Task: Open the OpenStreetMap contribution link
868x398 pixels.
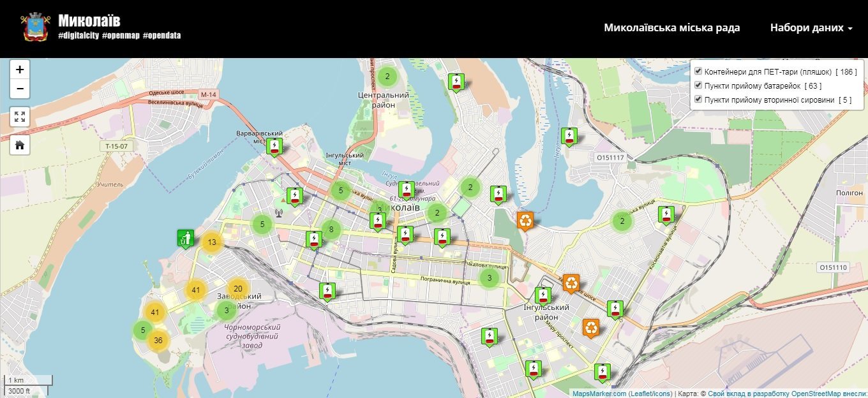Action: [x=786, y=394]
